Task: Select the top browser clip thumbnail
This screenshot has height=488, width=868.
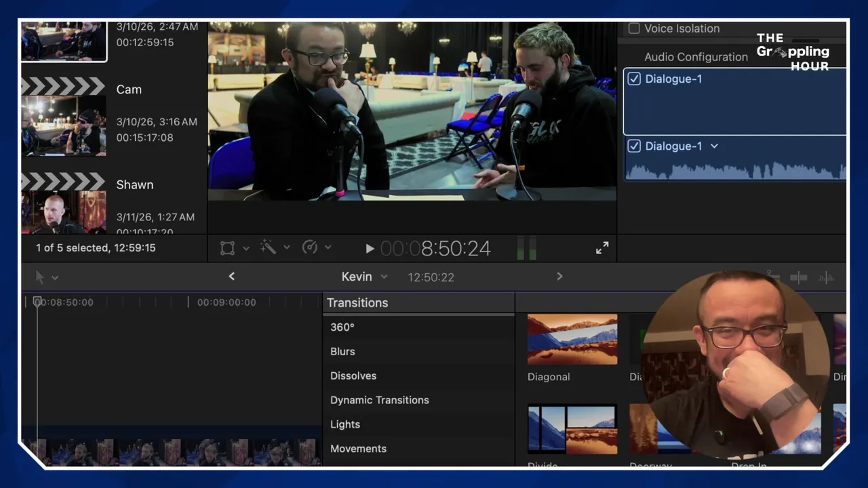Action: tap(64, 41)
